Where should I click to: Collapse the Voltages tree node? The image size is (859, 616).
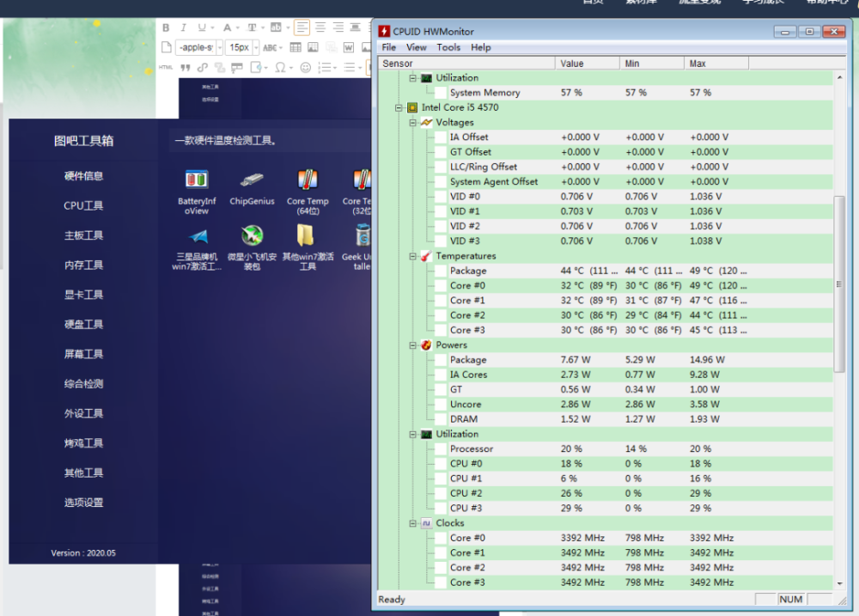pyautogui.click(x=413, y=123)
